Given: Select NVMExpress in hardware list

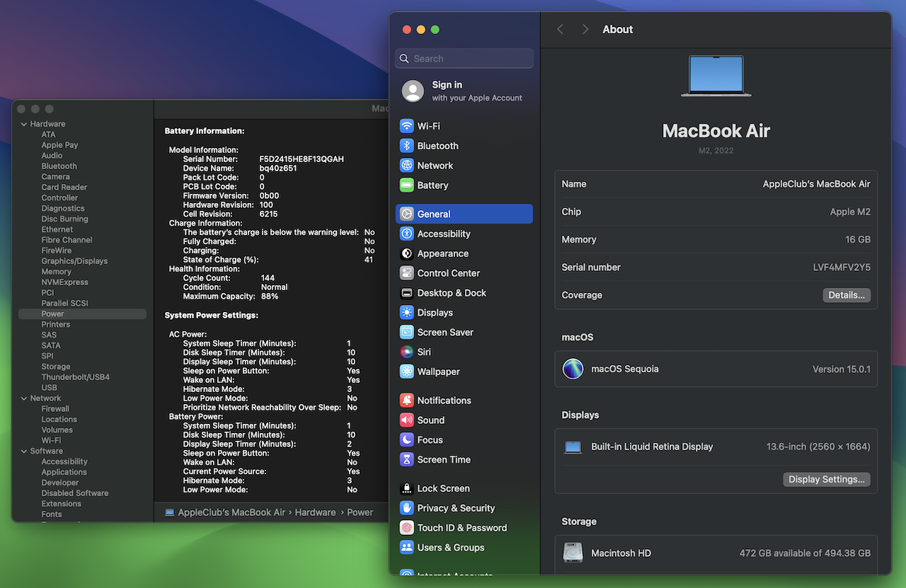Looking at the screenshot, I should point(64,282).
